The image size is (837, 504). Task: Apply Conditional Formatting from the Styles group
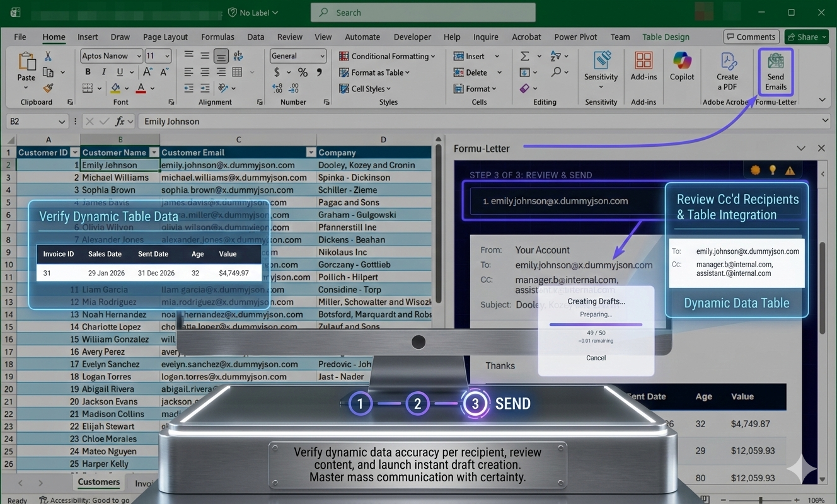click(x=387, y=55)
